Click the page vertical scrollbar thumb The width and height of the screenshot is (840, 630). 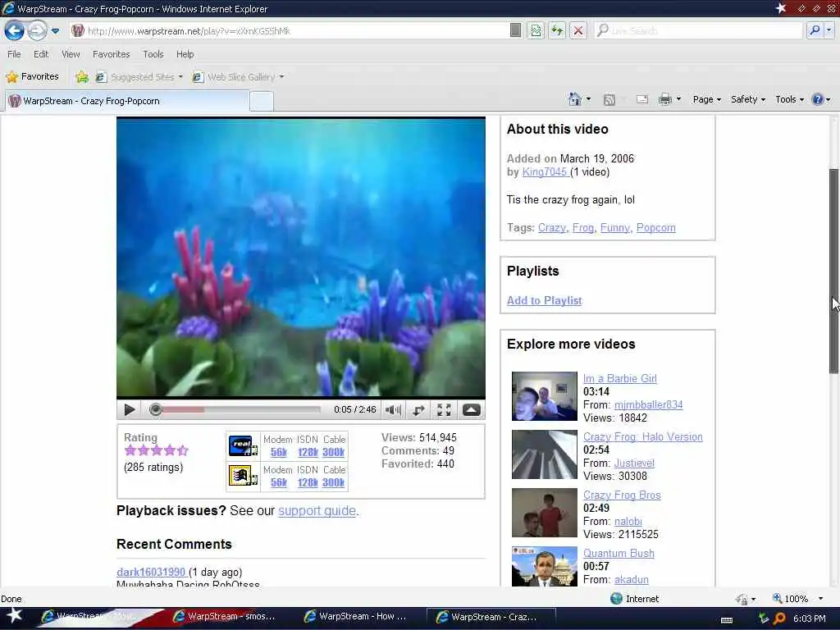click(x=833, y=271)
